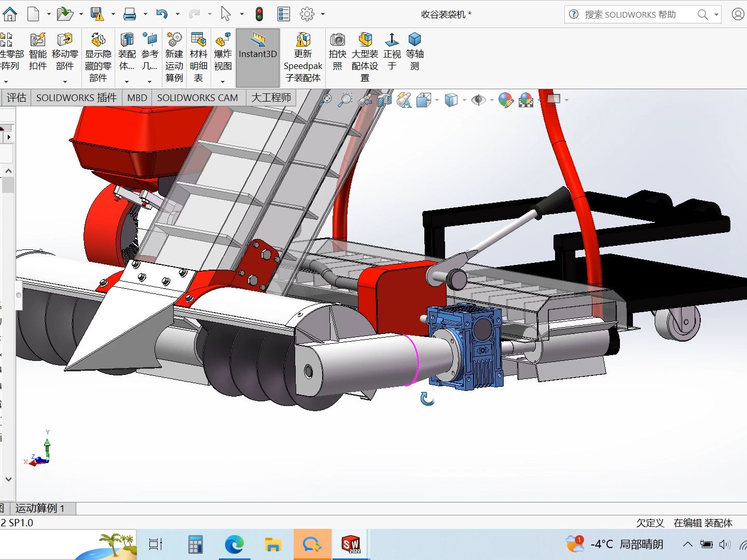Expand the Options gear dropdown
747x560 pixels.
323,15
